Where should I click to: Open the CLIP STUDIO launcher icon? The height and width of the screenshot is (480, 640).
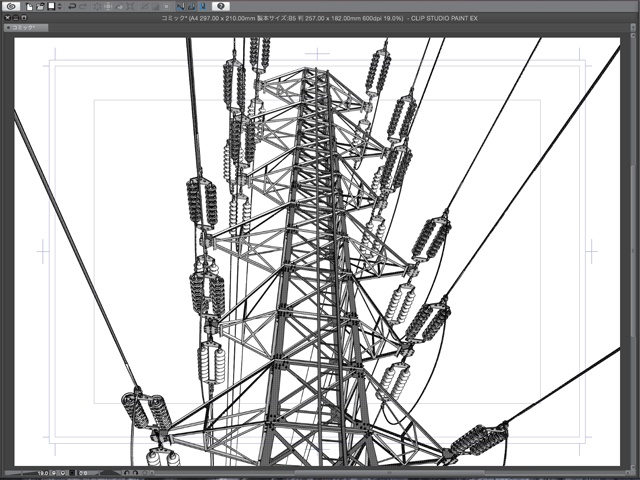[x=11, y=6]
